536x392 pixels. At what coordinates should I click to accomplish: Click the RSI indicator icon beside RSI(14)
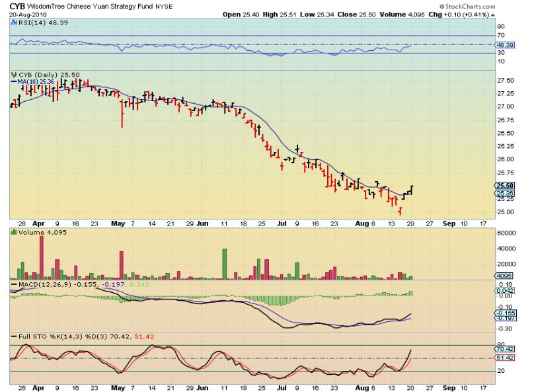(x=14, y=22)
